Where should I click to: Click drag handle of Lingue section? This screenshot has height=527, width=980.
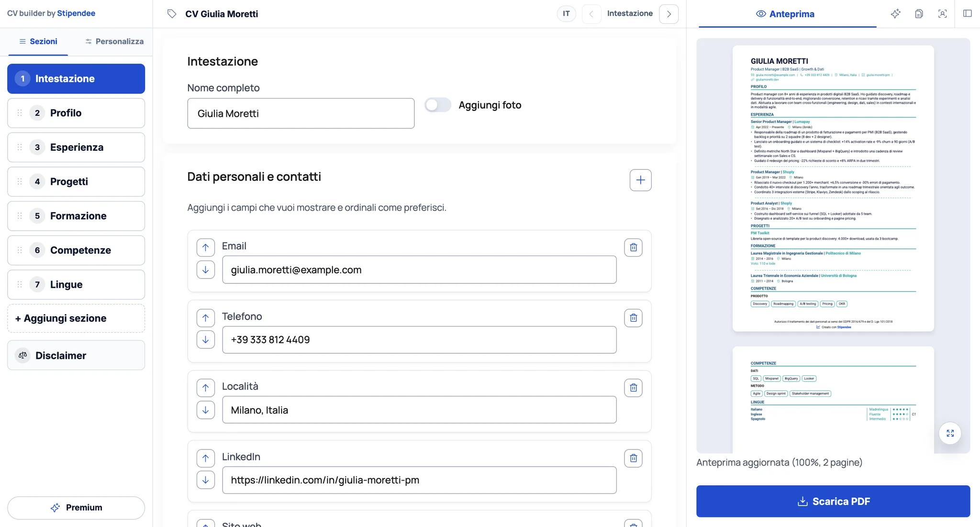(x=20, y=285)
